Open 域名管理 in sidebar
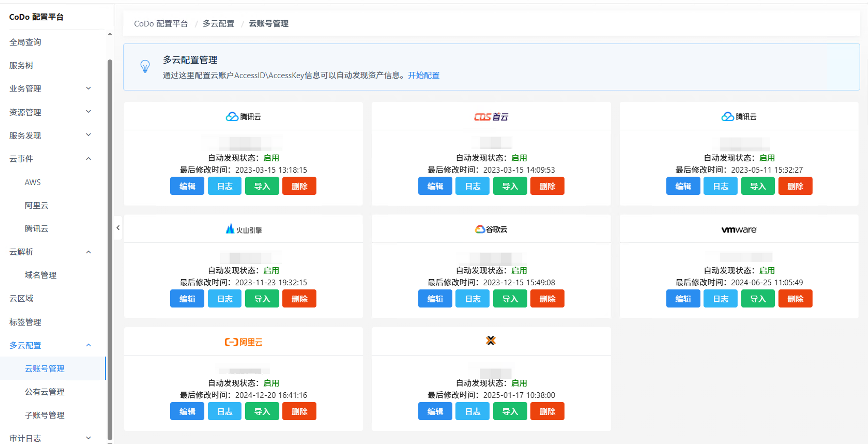868x444 pixels. 40,275
